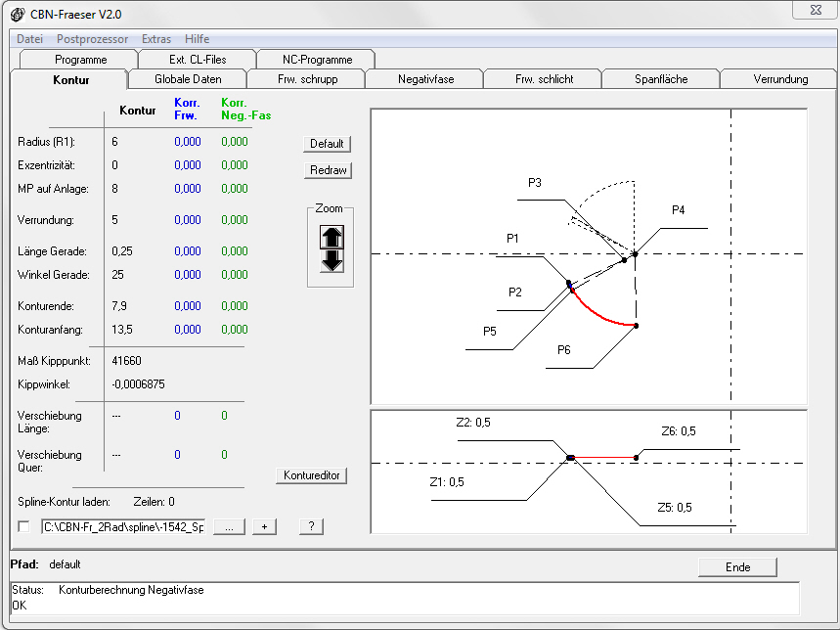Enable the spline contour checkbox
Screen dimensions: 840x630
23,527
